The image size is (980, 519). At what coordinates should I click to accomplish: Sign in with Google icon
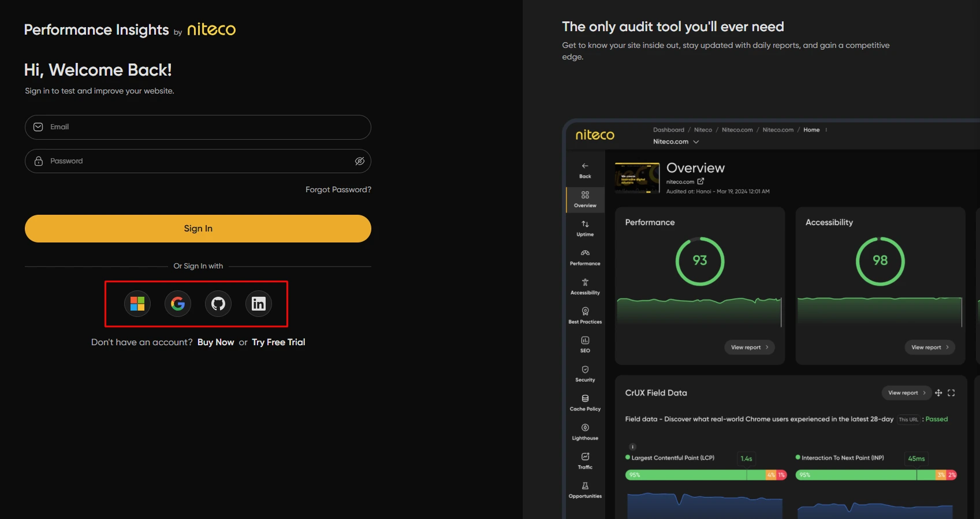[178, 304]
